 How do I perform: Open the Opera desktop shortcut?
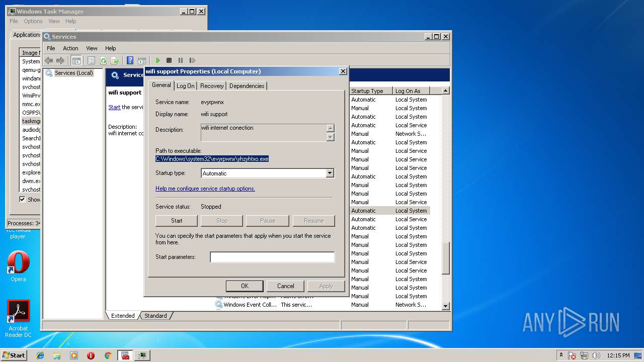coord(18,266)
